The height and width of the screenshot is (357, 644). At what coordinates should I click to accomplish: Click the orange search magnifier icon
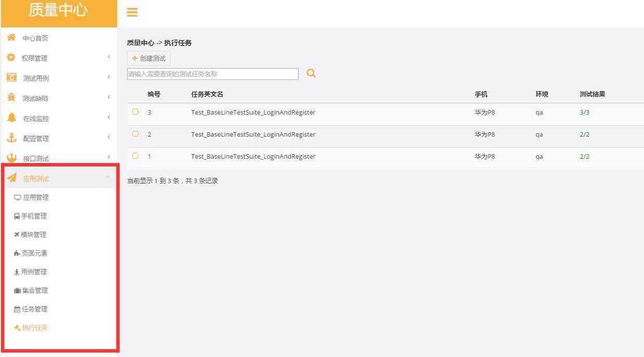coord(311,73)
